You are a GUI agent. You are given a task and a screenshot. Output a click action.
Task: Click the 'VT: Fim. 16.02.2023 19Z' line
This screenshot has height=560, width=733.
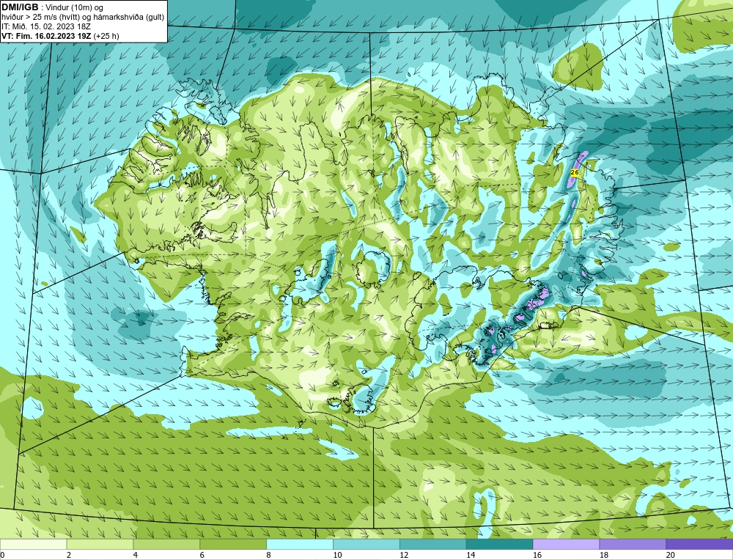tap(46, 35)
